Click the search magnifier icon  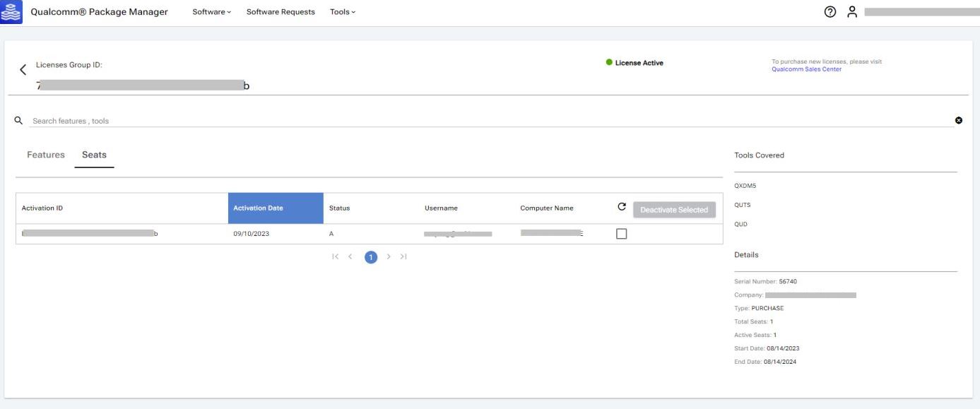point(18,121)
